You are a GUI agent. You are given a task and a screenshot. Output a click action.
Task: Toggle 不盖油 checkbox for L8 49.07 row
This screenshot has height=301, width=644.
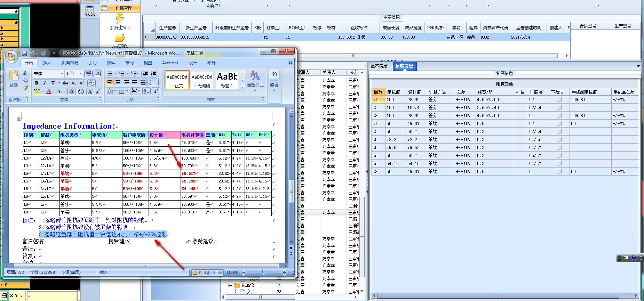pos(559,171)
